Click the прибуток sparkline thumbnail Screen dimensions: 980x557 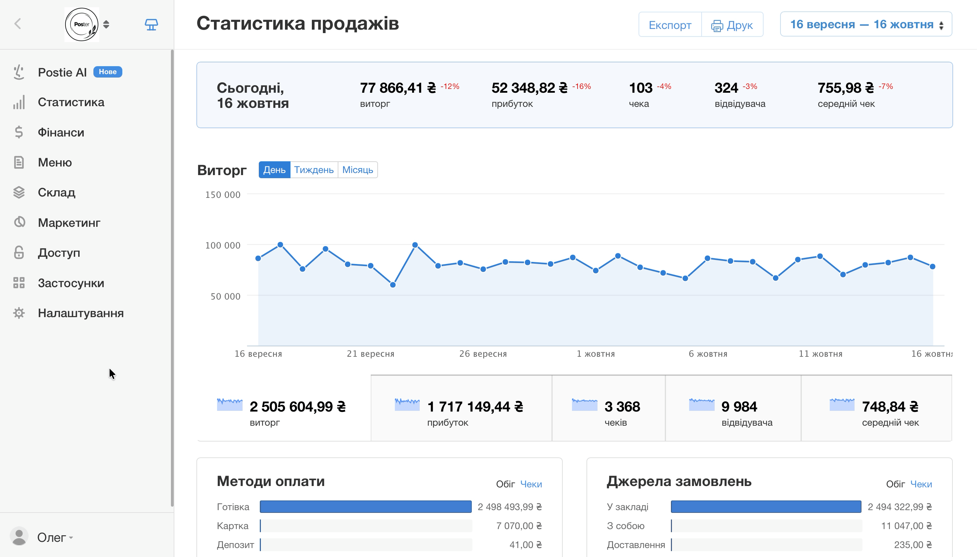[x=408, y=405]
